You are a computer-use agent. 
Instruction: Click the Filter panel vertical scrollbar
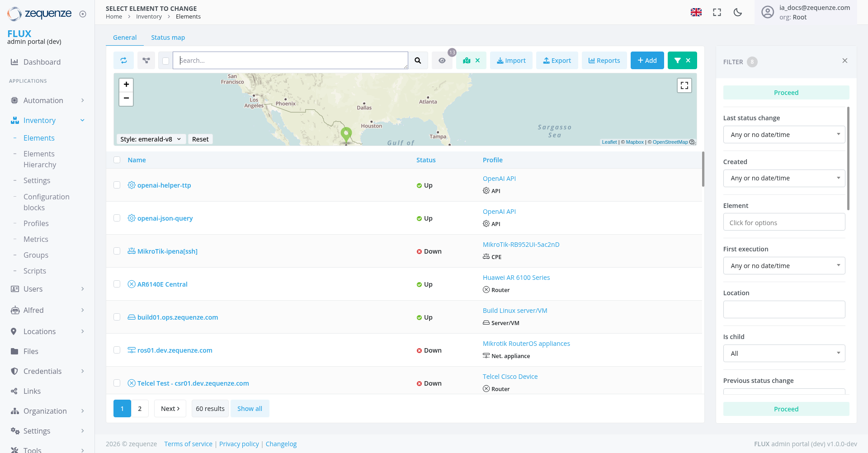pyautogui.click(x=848, y=158)
